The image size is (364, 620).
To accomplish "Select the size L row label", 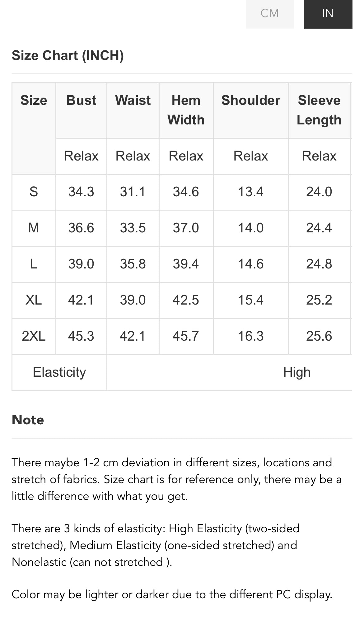I will (34, 264).
